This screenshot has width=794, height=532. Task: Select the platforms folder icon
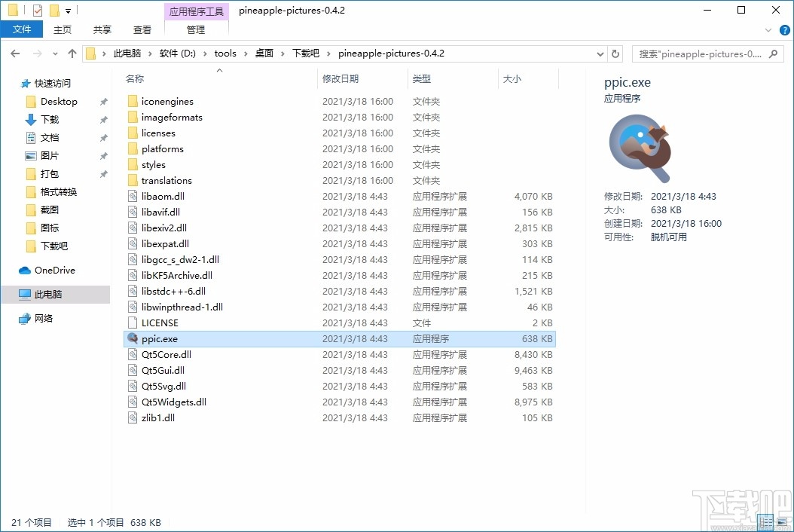coord(133,149)
